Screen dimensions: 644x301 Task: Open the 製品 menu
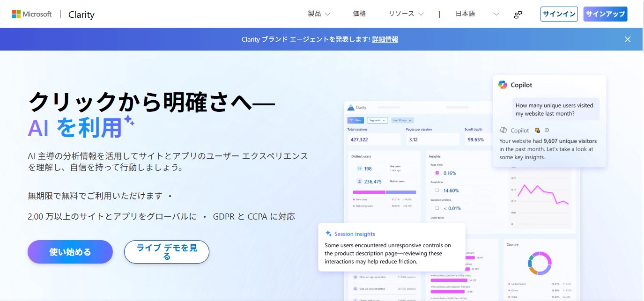318,14
